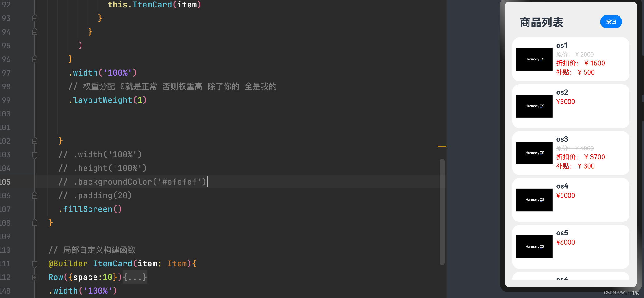Collapse the fold marker on line 93
This screenshot has height=298, width=644.
pyautogui.click(x=35, y=18)
